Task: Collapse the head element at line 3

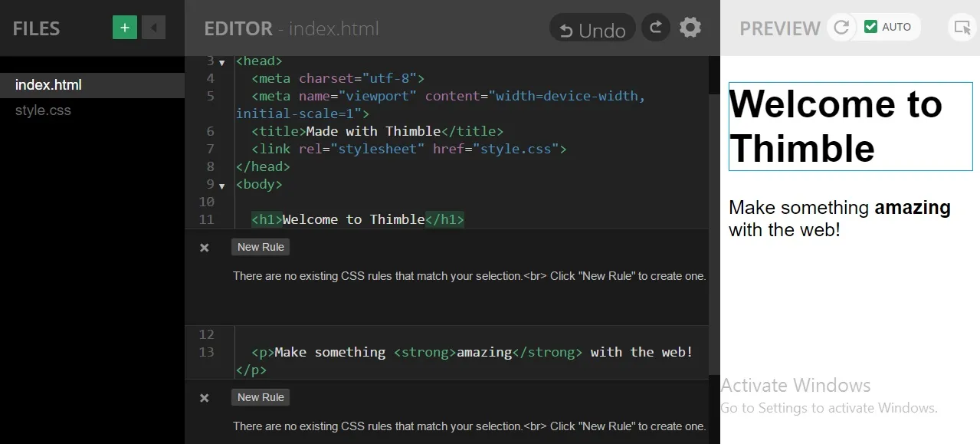Action: [x=221, y=61]
